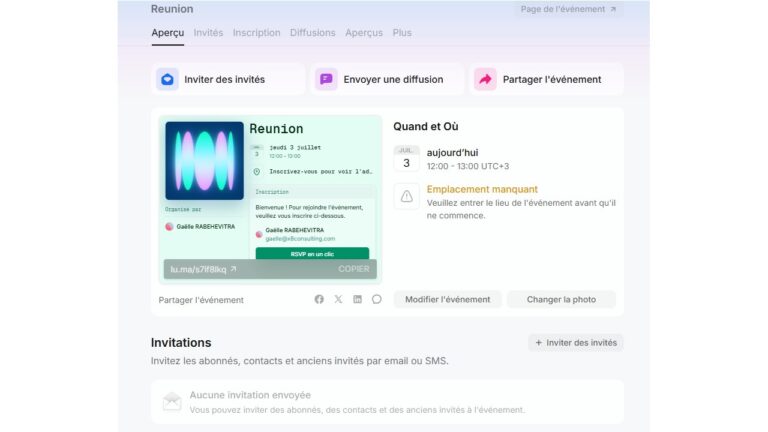
Task: Open the Aperçu tab
Action: click(168, 33)
